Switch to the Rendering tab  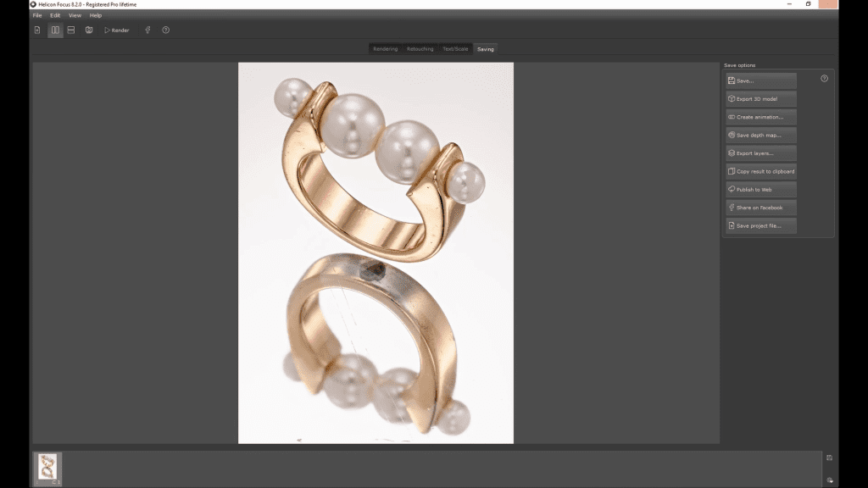tap(386, 48)
